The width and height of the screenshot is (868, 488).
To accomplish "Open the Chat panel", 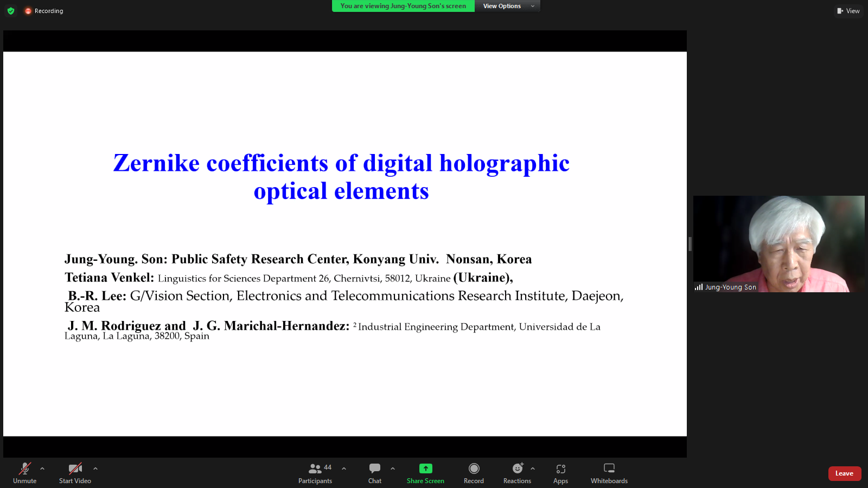I will (375, 473).
